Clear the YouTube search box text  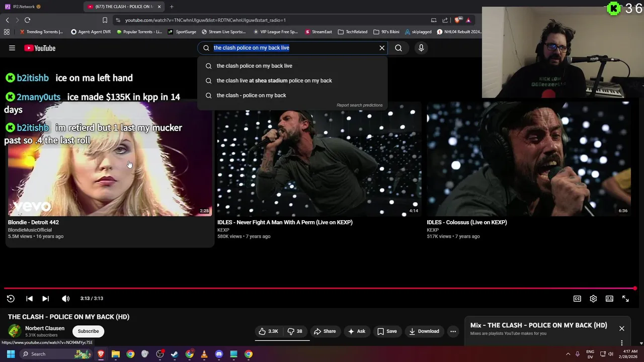pyautogui.click(x=382, y=48)
